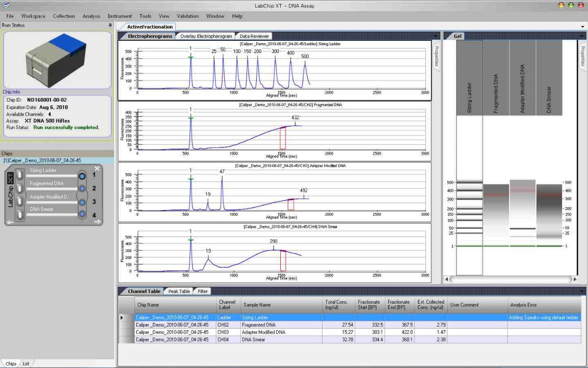
Task: Click the LabChip instrument image
Action: [x=57, y=60]
